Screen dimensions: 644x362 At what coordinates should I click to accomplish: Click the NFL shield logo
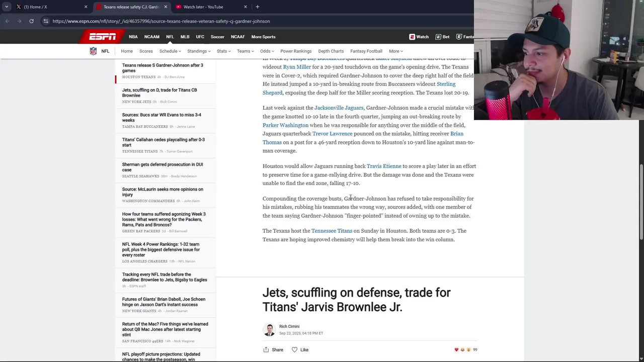[x=93, y=51]
